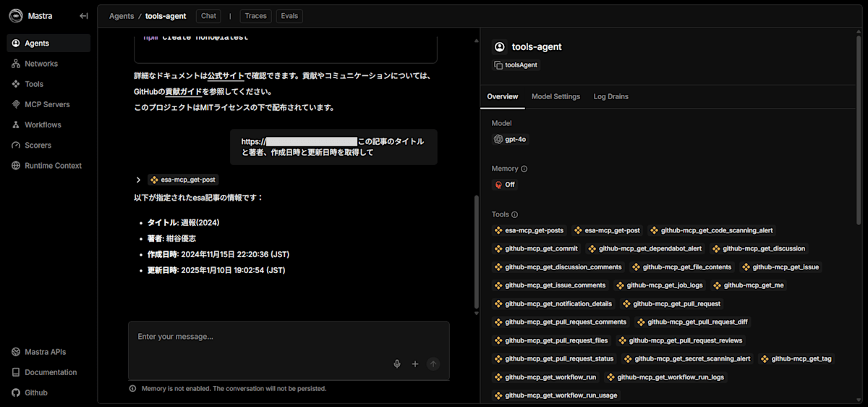Open Documentation link
The image size is (868, 407).
[48, 372]
